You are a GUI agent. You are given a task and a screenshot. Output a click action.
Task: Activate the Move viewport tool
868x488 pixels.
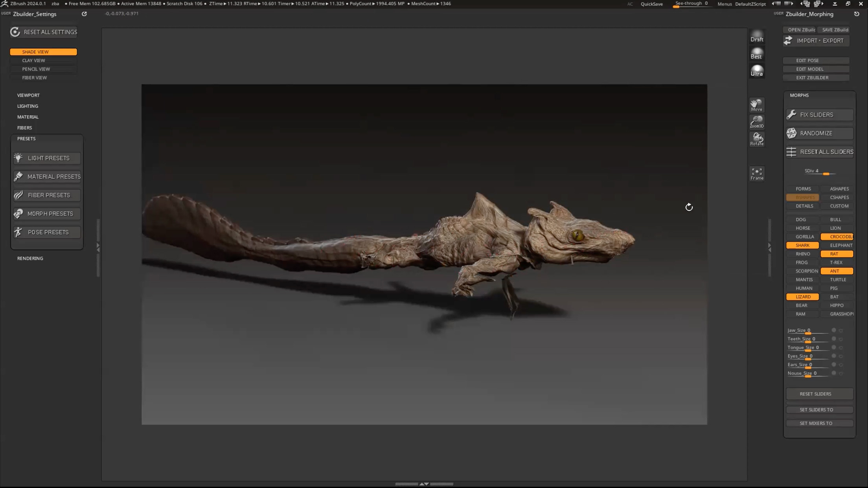pos(756,105)
